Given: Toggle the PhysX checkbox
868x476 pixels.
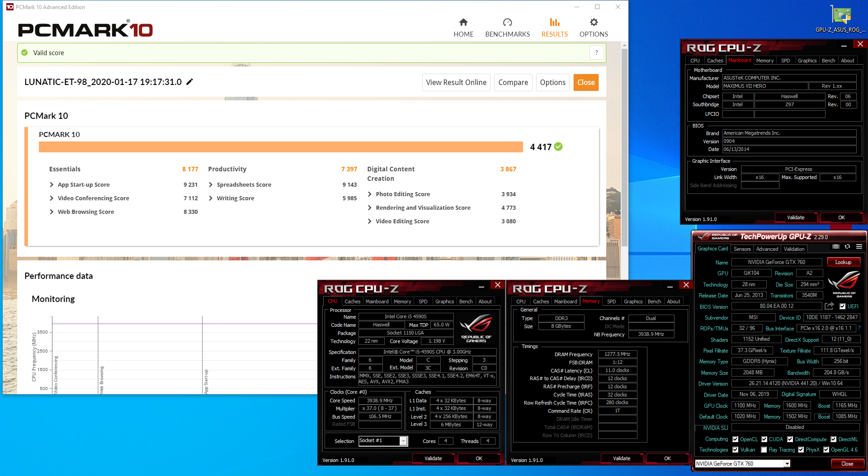Looking at the screenshot, I should point(801,450).
